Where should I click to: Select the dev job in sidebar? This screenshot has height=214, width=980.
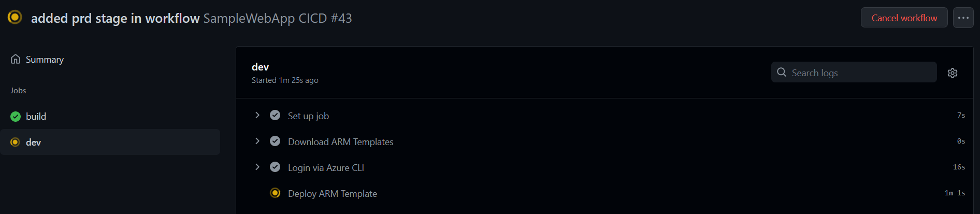coord(34,142)
